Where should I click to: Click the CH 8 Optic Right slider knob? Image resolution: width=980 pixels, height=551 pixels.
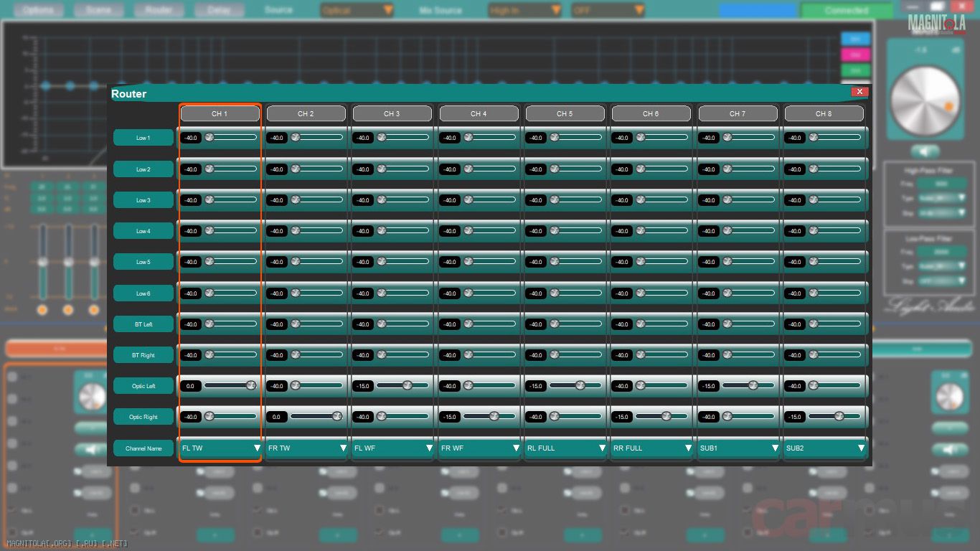(839, 416)
